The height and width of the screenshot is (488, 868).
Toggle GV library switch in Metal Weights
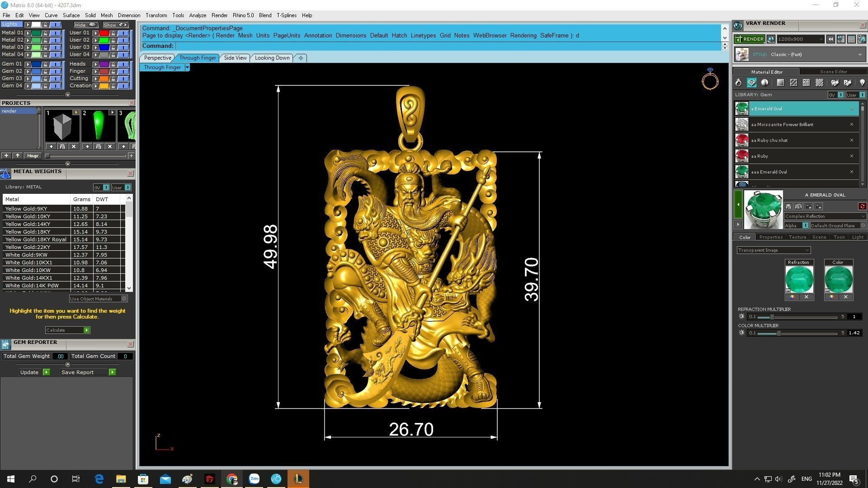pyautogui.click(x=106, y=188)
